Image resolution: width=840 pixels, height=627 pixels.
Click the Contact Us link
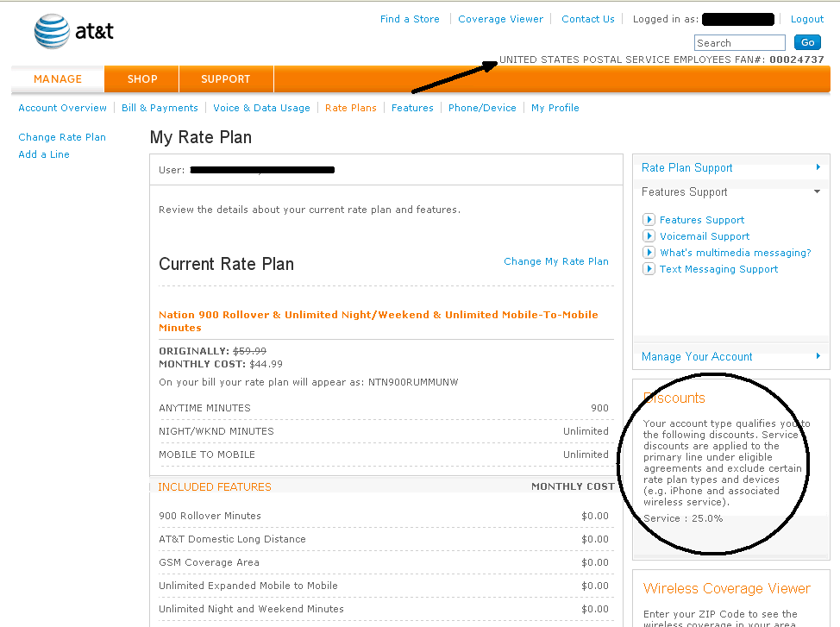587,19
